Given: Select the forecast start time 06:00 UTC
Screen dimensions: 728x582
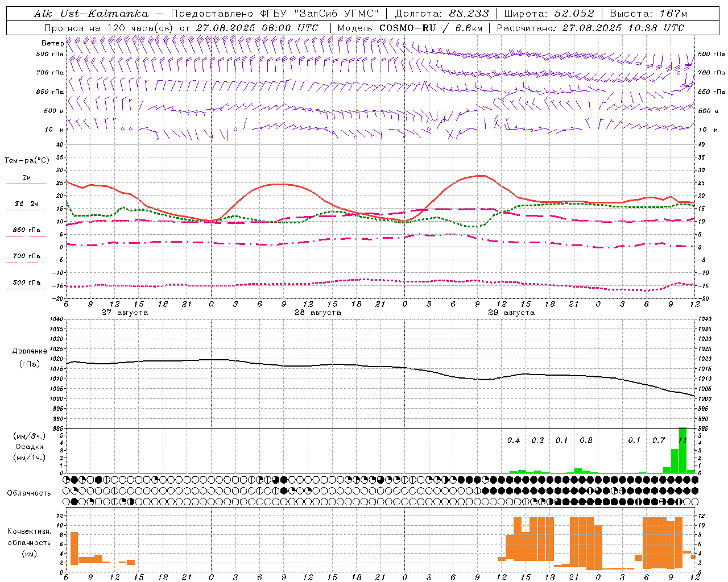Looking at the screenshot, I should [291, 28].
